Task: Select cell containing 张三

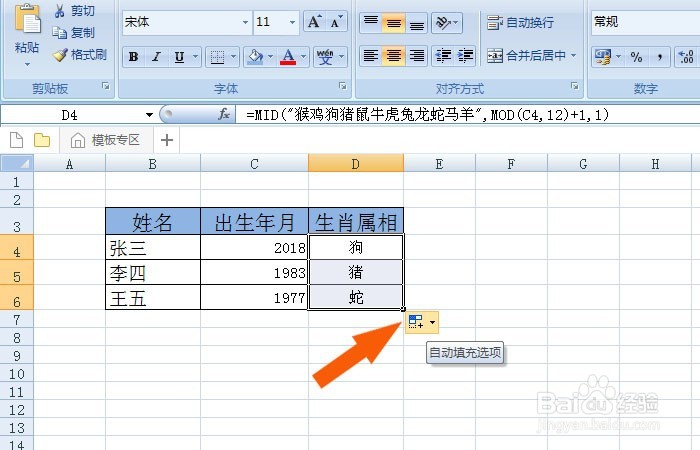Action: [153, 247]
